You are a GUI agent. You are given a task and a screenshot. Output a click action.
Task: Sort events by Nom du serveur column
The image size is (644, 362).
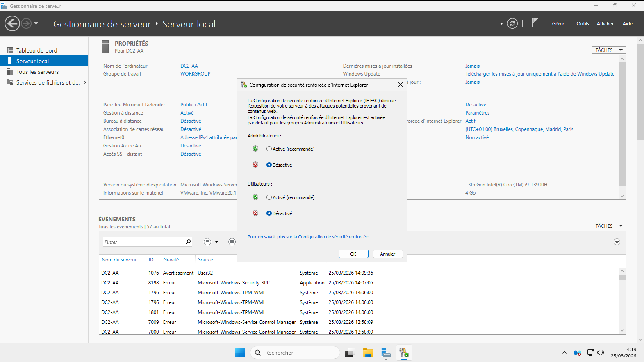pyautogui.click(x=119, y=260)
